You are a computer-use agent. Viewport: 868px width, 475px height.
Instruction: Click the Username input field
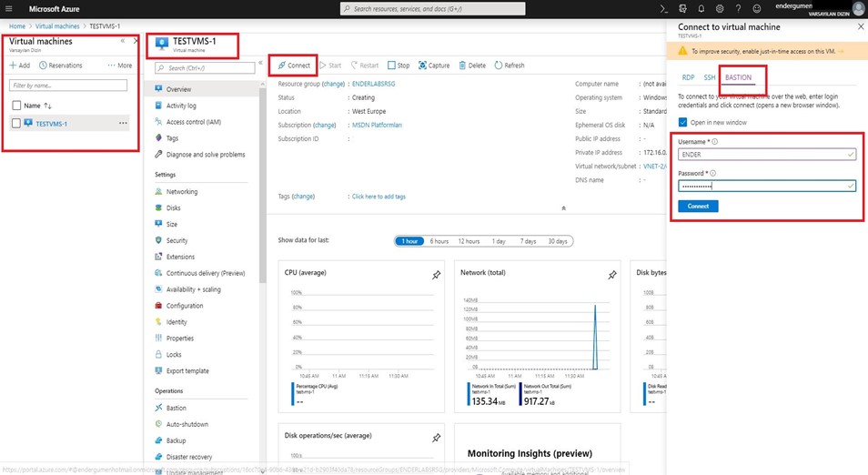coord(767,155)
